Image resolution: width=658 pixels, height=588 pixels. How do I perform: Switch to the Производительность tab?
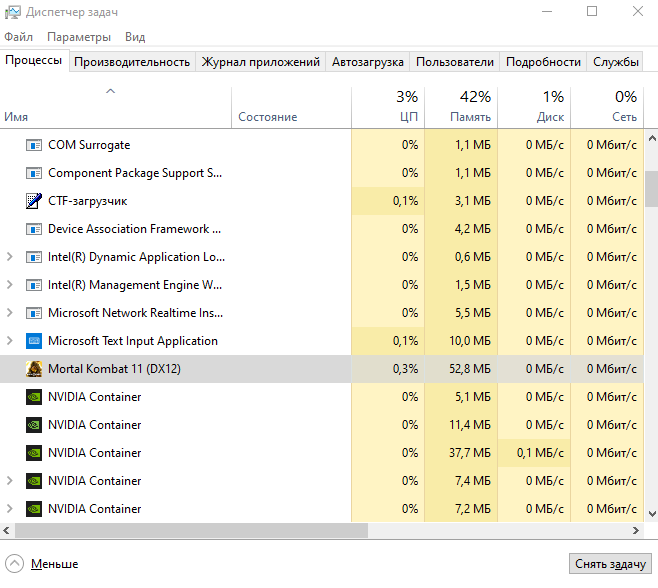132,62
